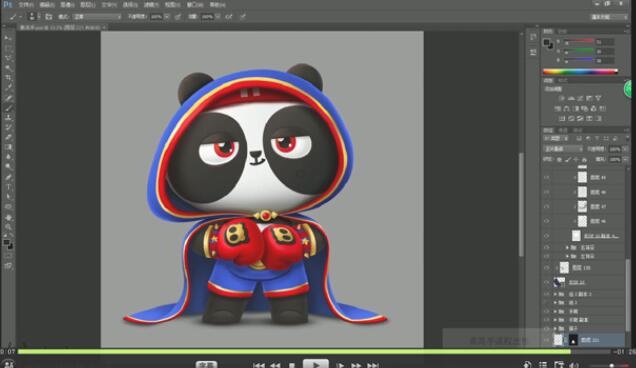636x368 pixels.
Task: Open the 窗口 (Window) menu
Action: 195,5
